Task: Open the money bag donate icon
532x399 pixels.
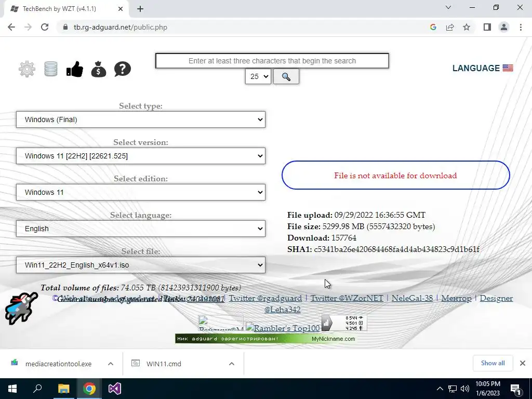Action: (x=99, y=69)
